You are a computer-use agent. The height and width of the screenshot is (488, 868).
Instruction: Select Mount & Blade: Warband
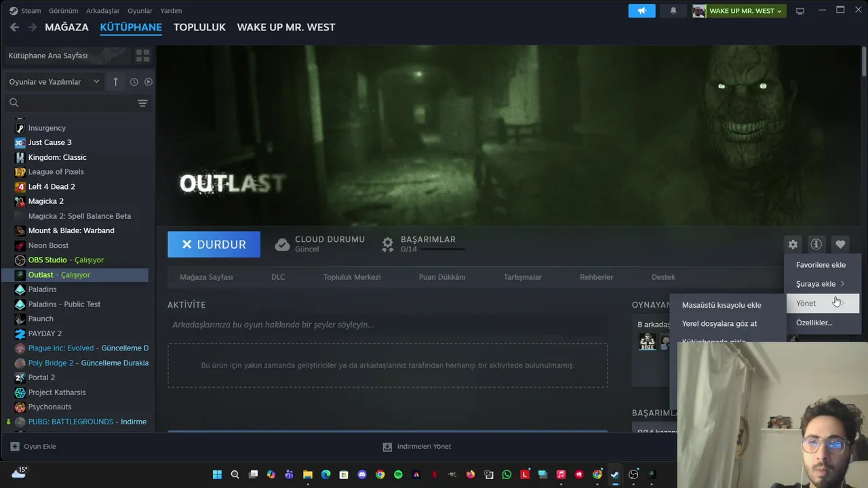pos(71,230)
